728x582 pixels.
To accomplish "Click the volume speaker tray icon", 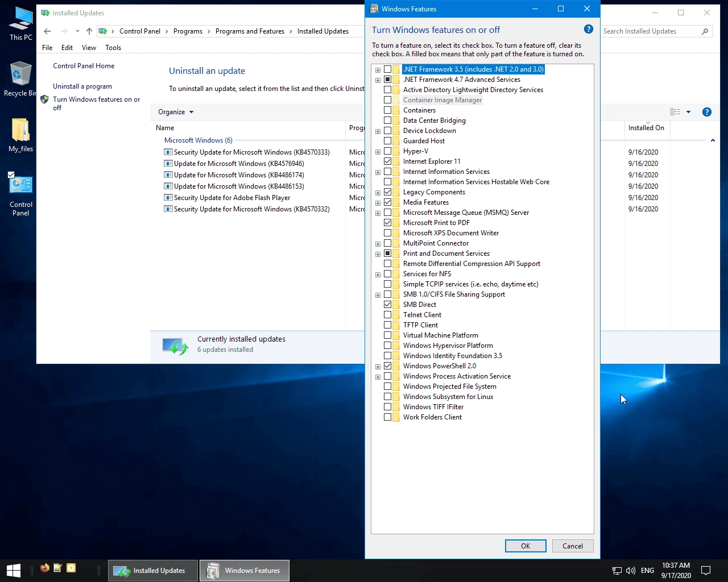I will 630,571.
